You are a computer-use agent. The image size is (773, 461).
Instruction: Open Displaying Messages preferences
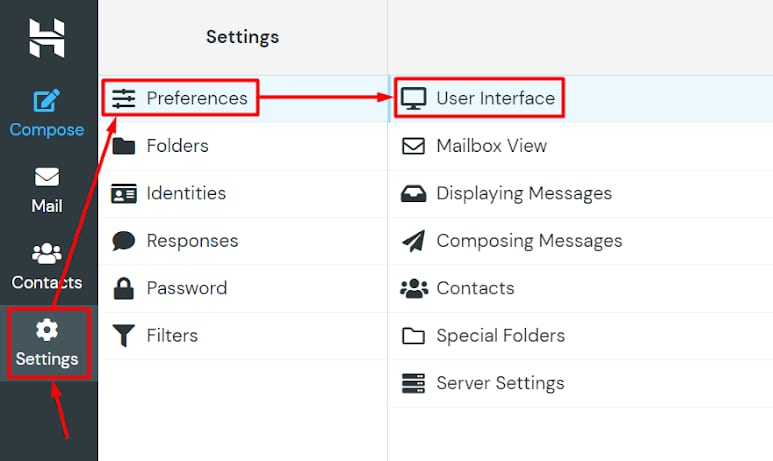(523, 193)
